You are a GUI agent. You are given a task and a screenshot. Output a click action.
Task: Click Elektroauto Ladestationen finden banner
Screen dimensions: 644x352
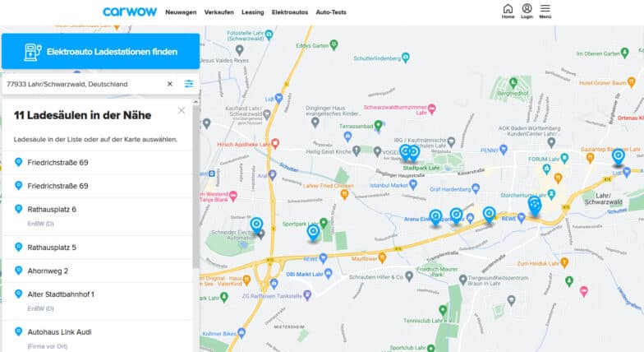[x=100, y=51]
